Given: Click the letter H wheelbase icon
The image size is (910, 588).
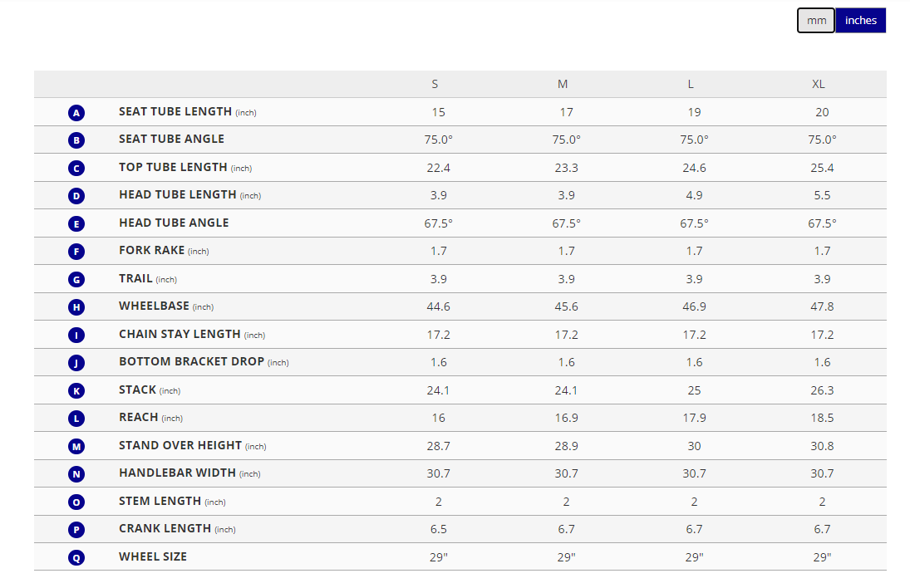Looking at the screenshot, I should click(x=76, y=307).
